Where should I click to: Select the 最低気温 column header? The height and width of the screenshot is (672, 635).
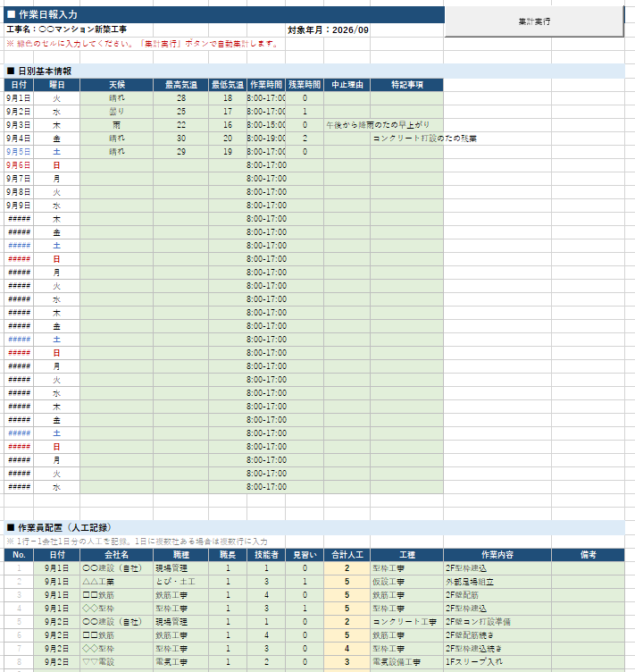228,85
